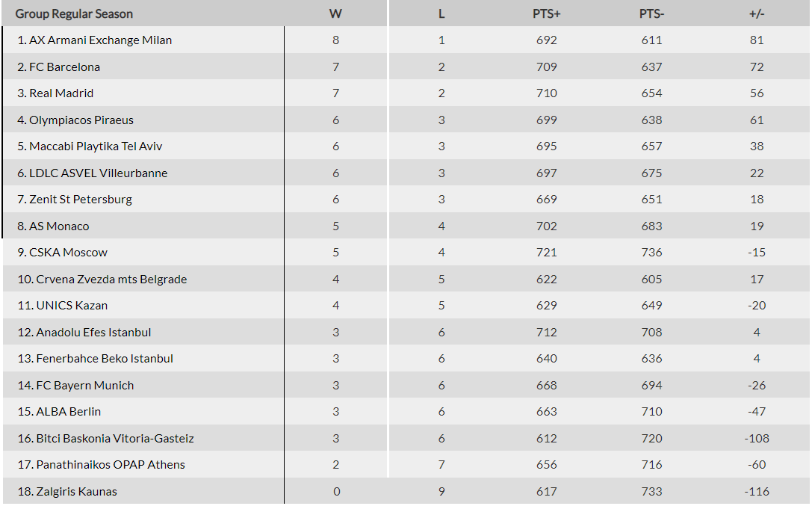Open Maccabi Playtika Tel Aviv entry
The height and width of the screenshot is (506, 812).
96,146
